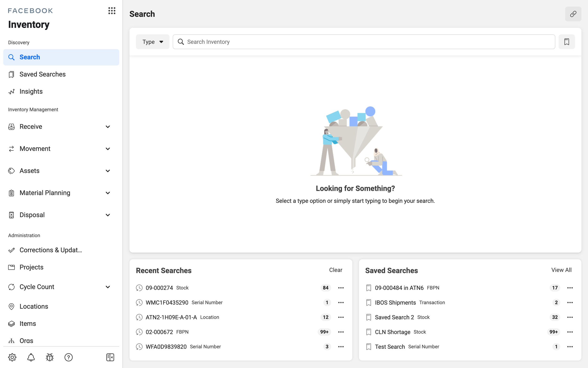Collapse sidebar using panel toggle icon
Viewport: 588px width, 368px height.
(x=110, y=357)
